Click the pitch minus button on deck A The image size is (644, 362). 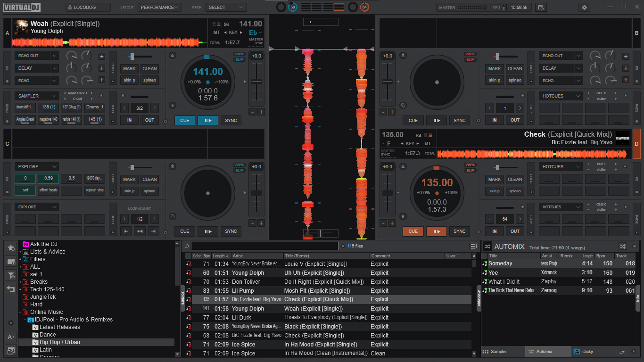point(252,112)
